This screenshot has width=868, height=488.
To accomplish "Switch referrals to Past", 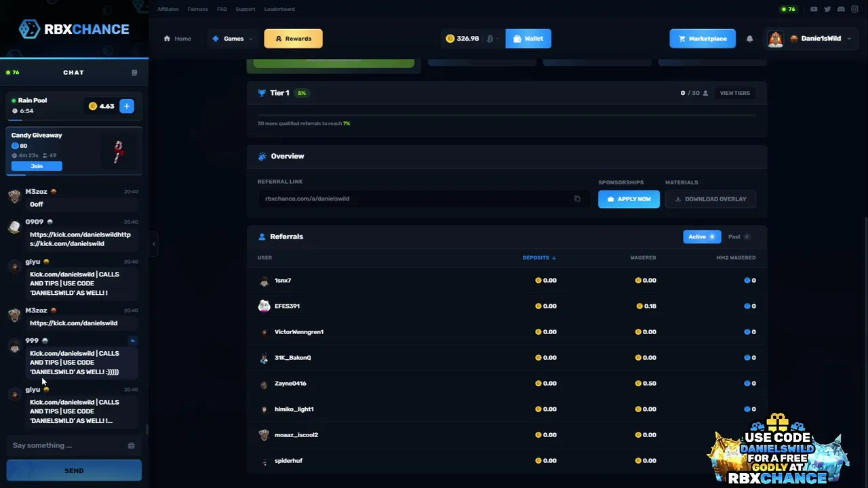I will click(738, 237).
